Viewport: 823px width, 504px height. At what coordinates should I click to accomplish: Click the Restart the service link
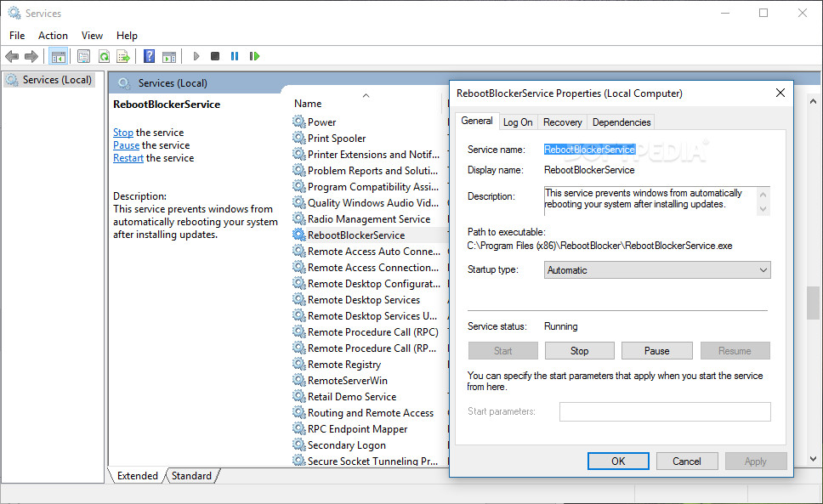[128, 158]
